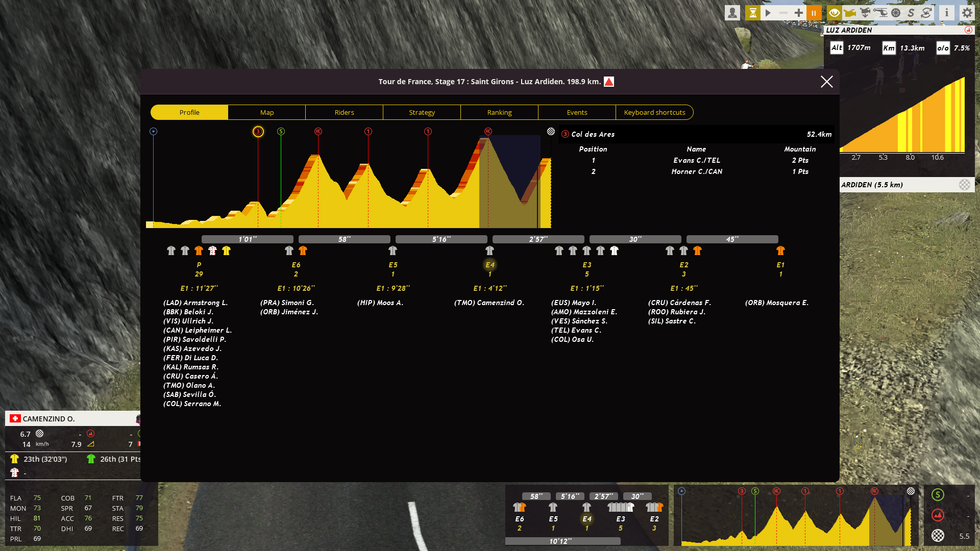Click the Swiss flag beside Camenzind O.

(15, 419)
